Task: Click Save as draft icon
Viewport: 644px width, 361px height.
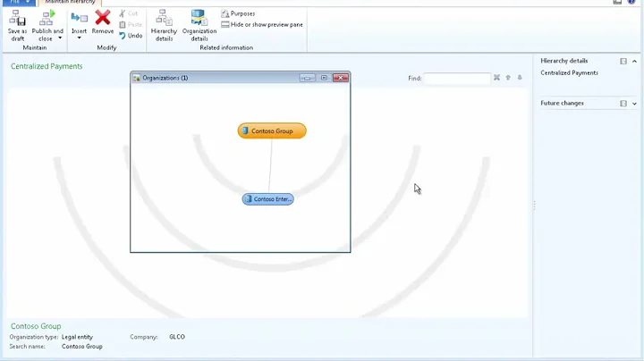Action: (x=17, y=18)
